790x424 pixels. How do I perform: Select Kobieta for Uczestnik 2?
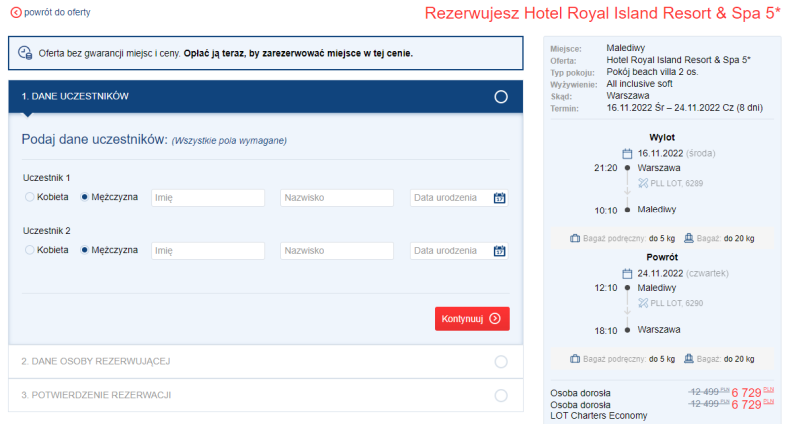pyautogui.click(x=30, y=250)
